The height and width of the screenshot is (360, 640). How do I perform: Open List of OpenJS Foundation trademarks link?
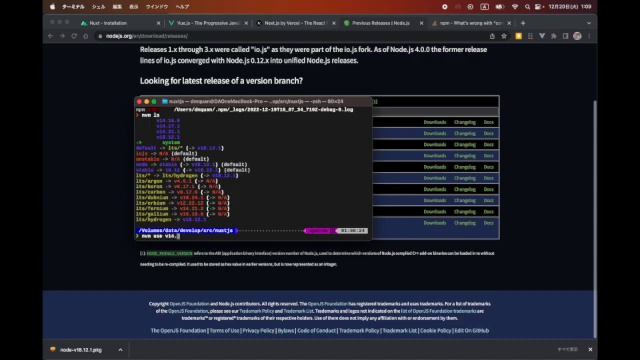coord(438,311)
